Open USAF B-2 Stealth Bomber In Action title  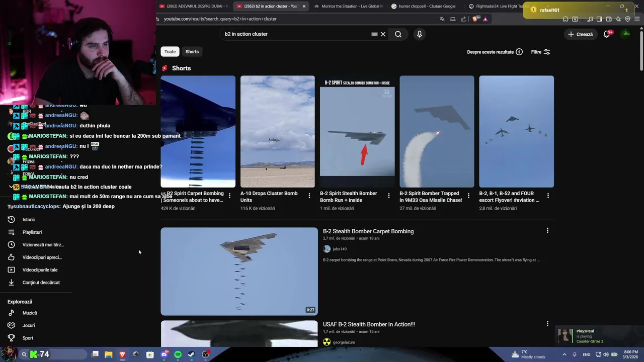coord(369,324)
